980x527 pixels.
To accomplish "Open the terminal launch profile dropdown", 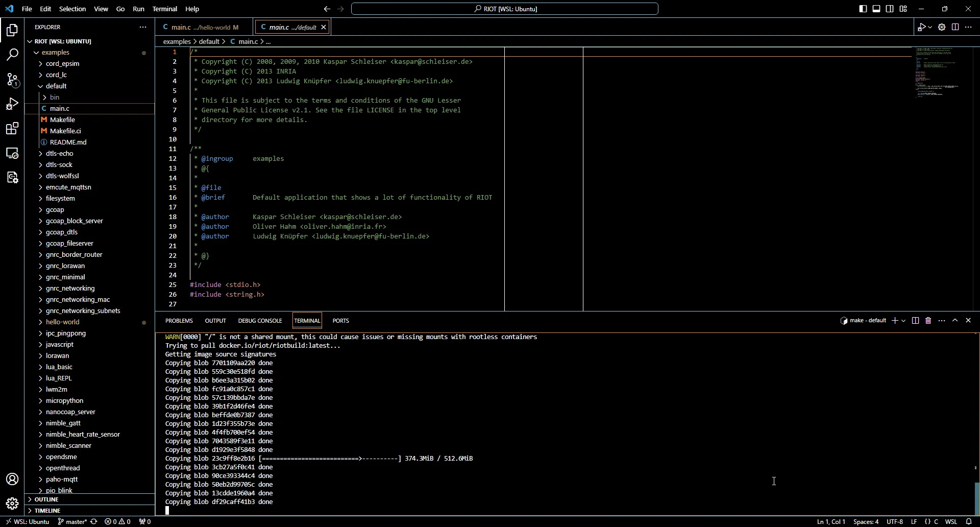I will pyautogui.click(x=904, y=321).
